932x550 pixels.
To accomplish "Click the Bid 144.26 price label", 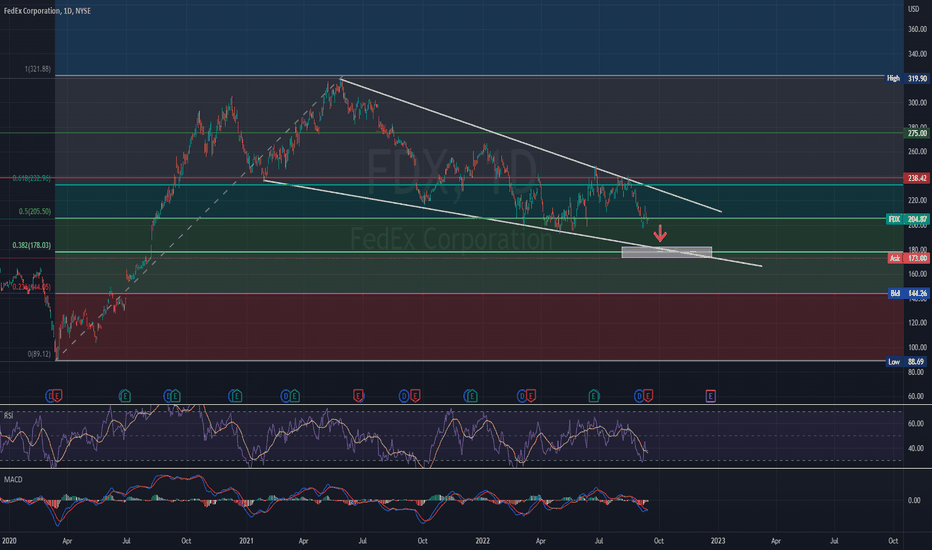I will 907,293.
